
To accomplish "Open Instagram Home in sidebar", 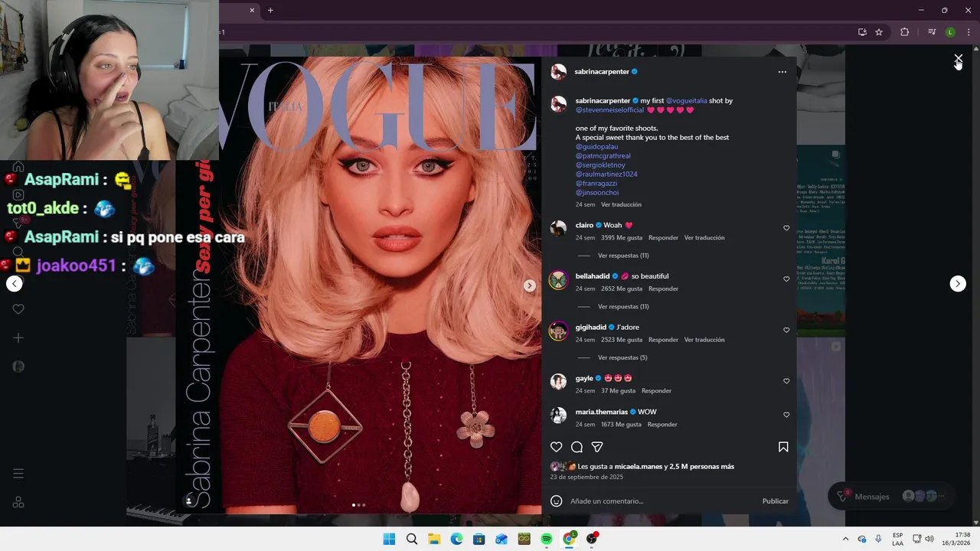I will 18,167.
